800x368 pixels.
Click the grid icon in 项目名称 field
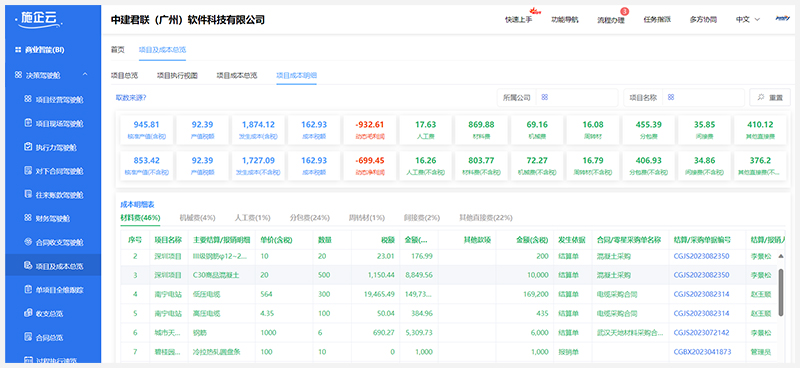click(671, 97)
